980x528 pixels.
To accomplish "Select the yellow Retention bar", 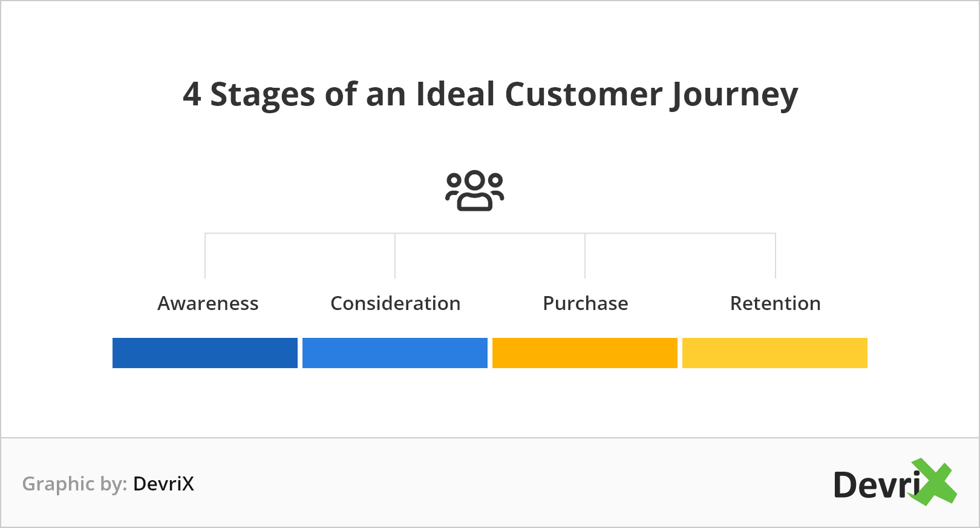I will [x=775, y=353].
